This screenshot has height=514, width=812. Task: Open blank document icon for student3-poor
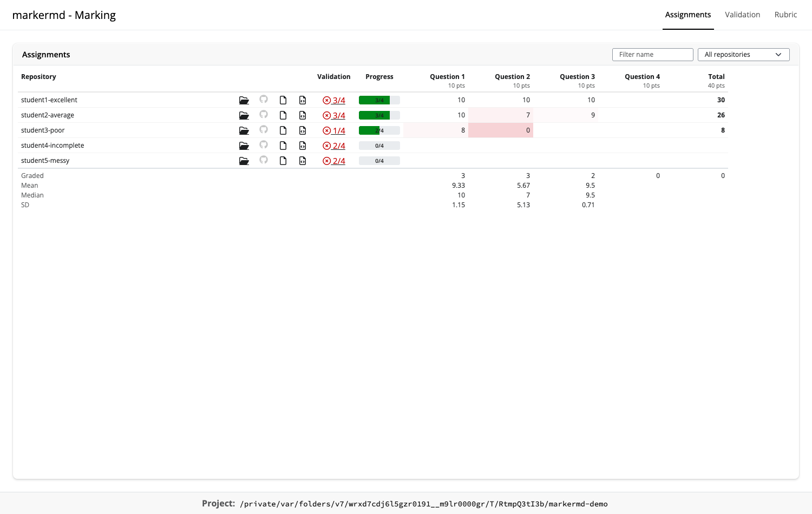tap(283, 130)
